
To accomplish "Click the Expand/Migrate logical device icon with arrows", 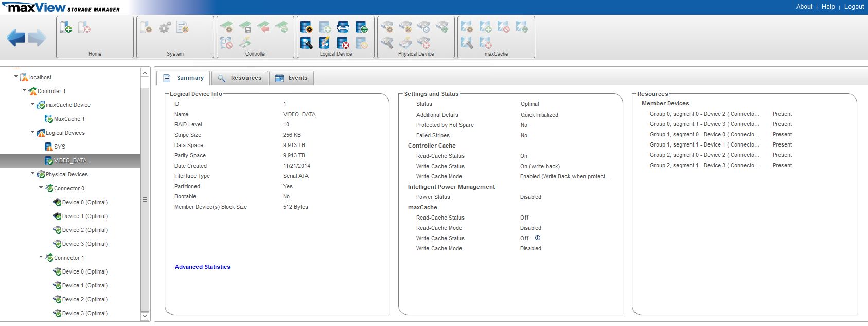I will tap(343, 27).
